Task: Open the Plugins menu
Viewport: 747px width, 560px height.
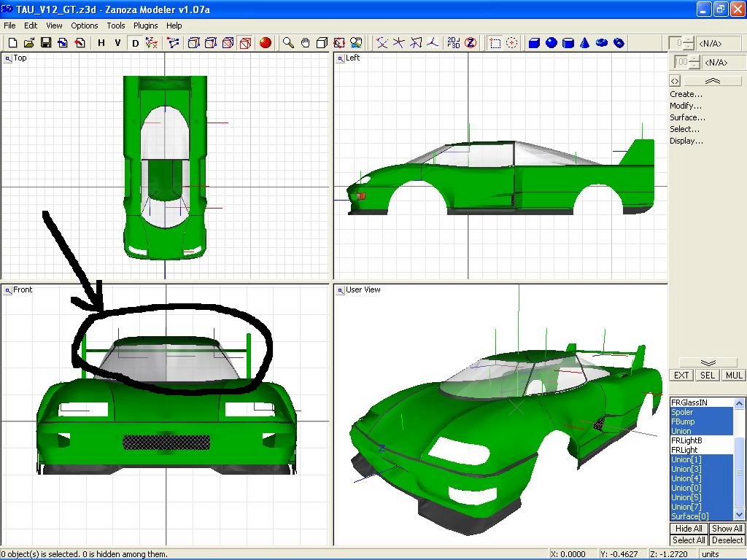Action: 145,26
